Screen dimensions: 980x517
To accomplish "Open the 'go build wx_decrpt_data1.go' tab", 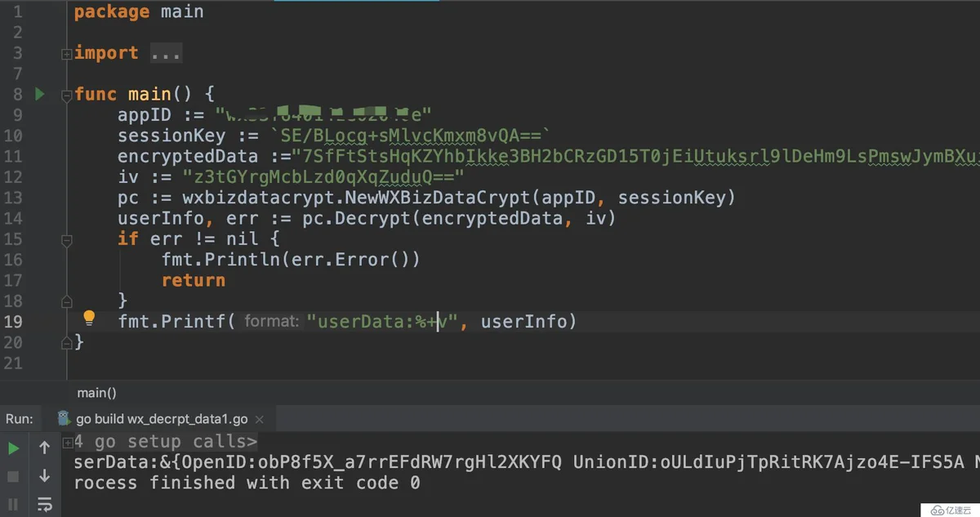I will (162, 419).
